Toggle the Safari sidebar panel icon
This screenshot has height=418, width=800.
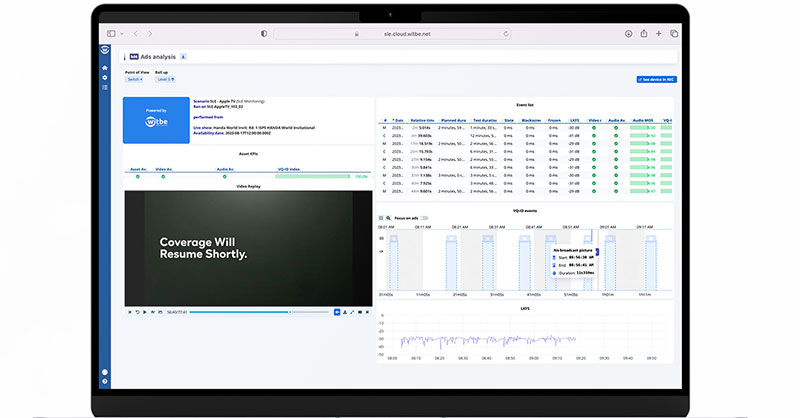(111, 34)
